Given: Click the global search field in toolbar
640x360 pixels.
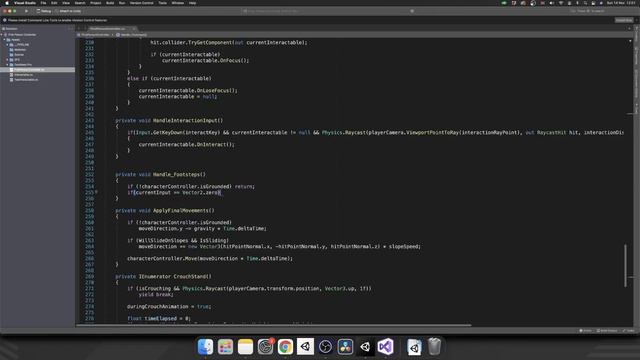Looking at the screenshot, I should (x=588, y=11).
